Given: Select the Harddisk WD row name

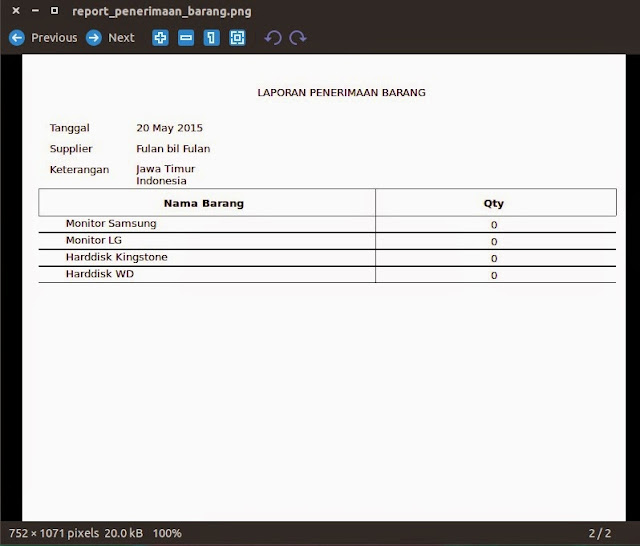Looking at the screenshot, I should [x=100, y=274].
